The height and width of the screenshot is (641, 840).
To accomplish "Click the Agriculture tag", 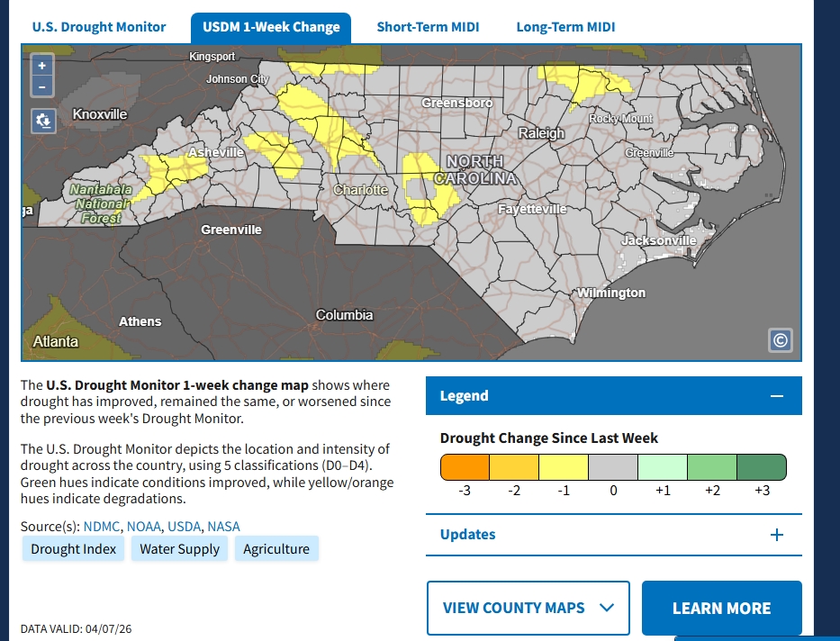I will [276, 549].
